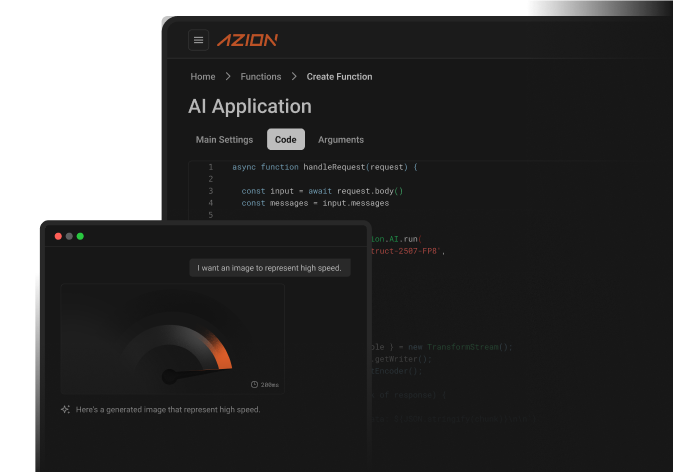This screenshot has width=673, height=472.
Task: Click code line 1 handleRequest function
Action: 325,167
